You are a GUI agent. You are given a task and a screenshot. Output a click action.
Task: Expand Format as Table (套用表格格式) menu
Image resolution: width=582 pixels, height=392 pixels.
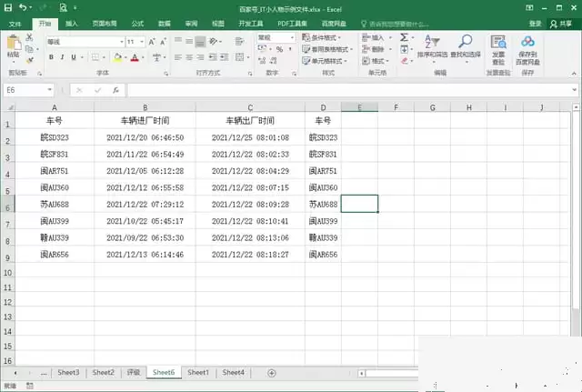[327, 49]
